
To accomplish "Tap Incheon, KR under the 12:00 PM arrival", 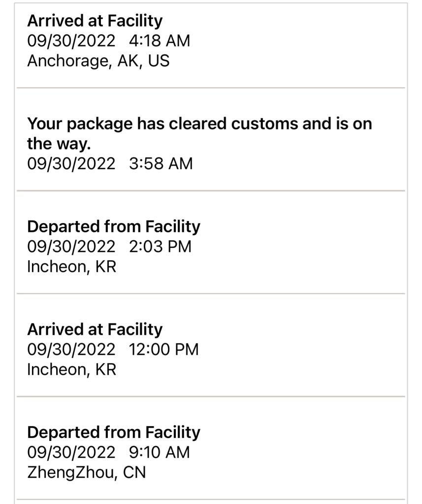I will tap(71, 369).
